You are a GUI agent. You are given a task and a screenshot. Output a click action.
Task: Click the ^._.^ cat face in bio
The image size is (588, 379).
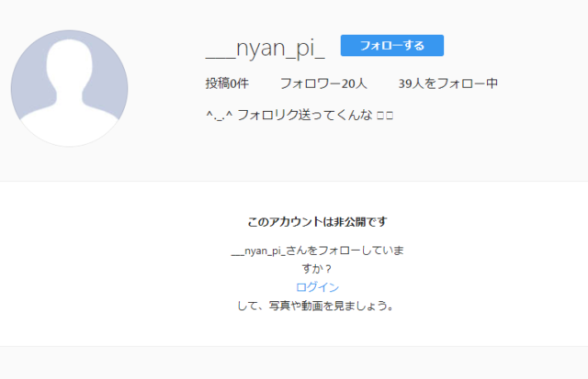[219, 117]
